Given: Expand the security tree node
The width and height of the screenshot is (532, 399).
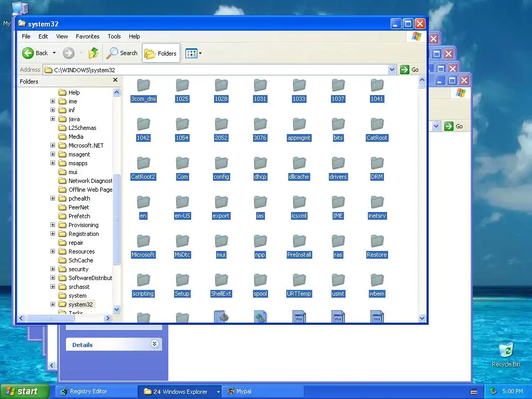Looking at the screenshot, I should pos(52,269).
